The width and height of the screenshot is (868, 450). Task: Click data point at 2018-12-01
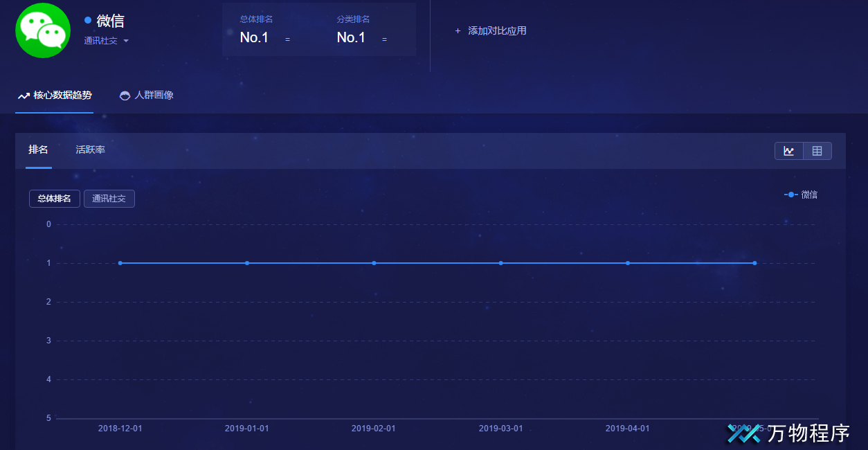(x=120, y=263)
